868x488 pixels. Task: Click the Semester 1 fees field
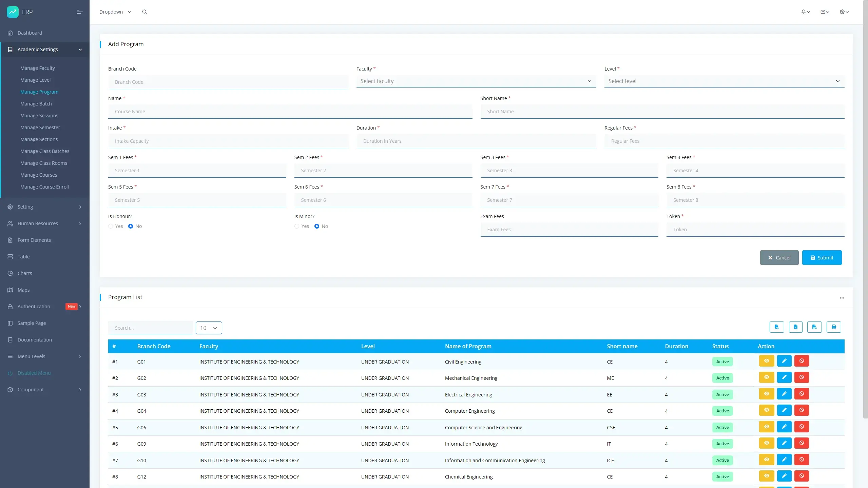click(x=197, y=171)
